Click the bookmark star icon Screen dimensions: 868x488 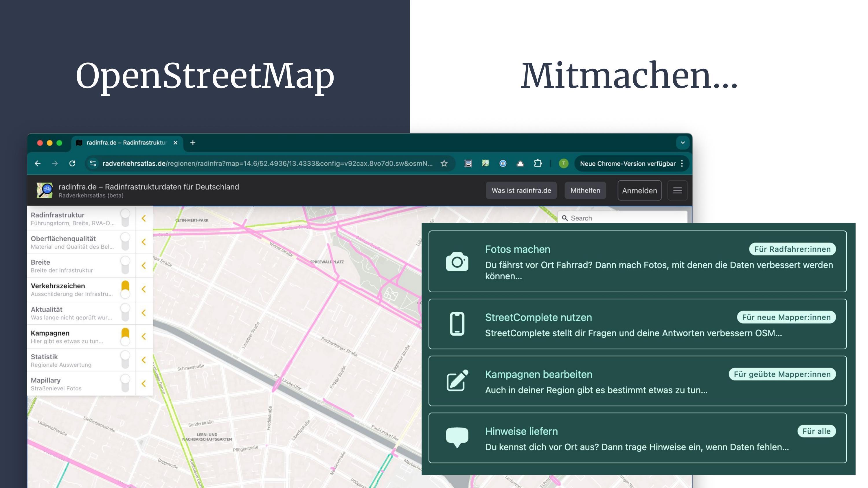tap(444, 164)
